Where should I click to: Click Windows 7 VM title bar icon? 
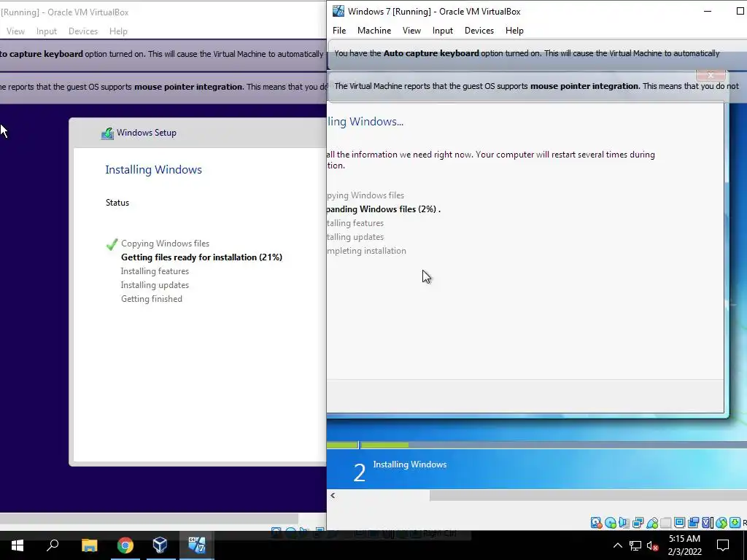tap(338, 11)
